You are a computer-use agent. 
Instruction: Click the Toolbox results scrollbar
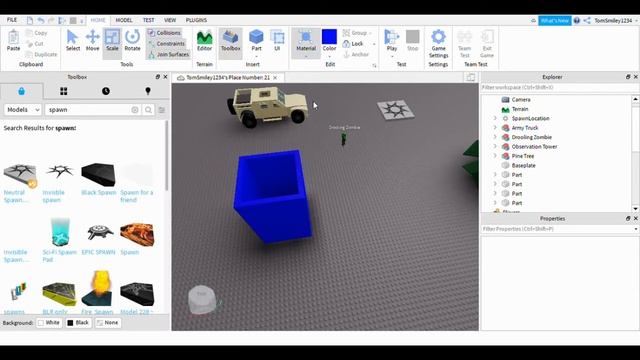(x=166, y=156)
